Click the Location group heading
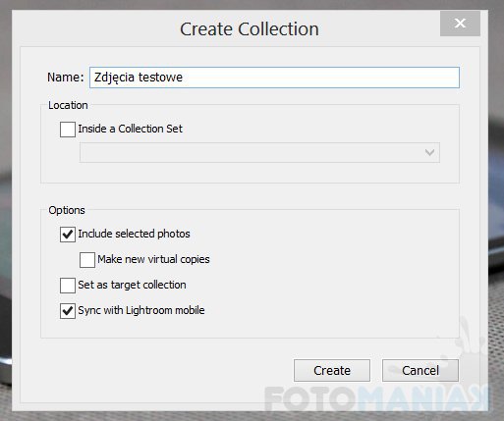 pos(68,105)
